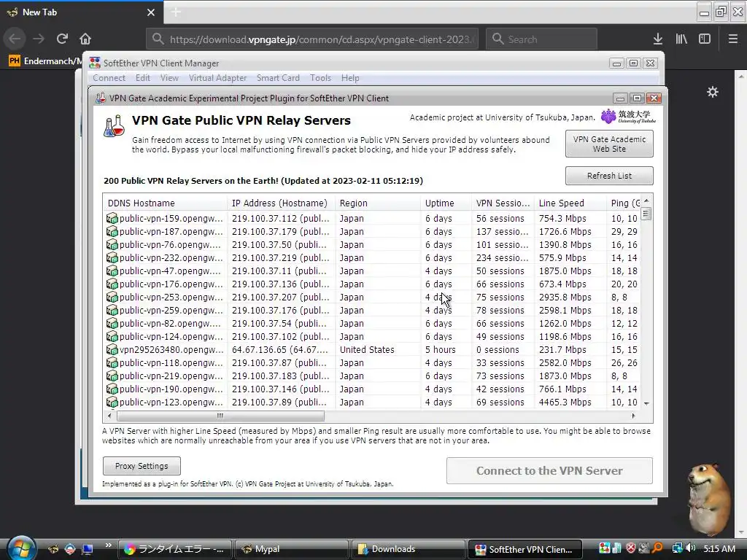
Task: Sort by Uptime column header
Action: pyautogui.click(x=446, y=203)
